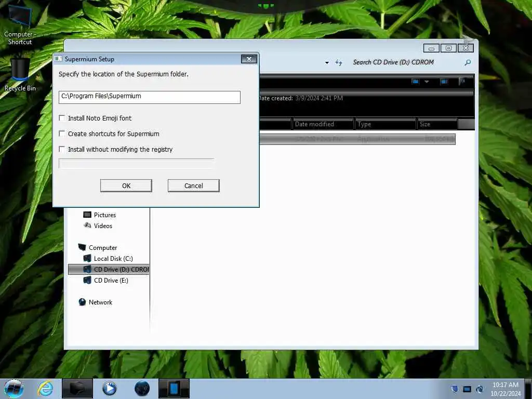
Task: Click the Show desktop strip at taskbar end
Action: tap(529, 389)
